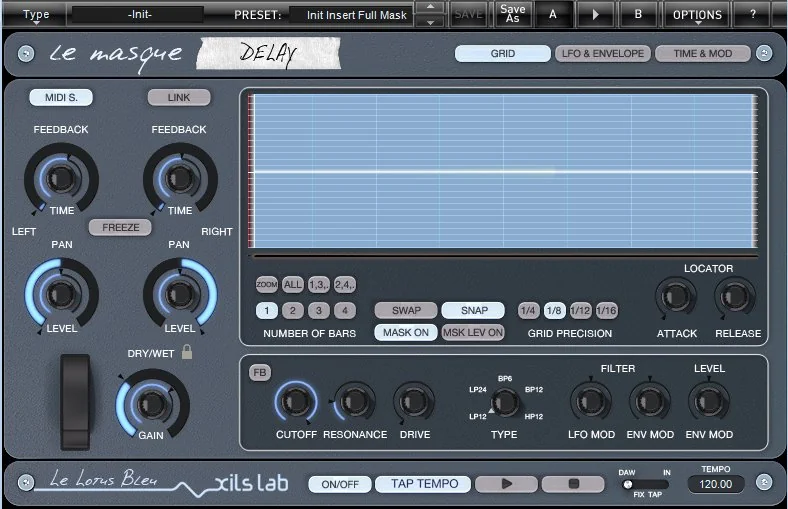Select previous preset with down arrow

[430, 22]
